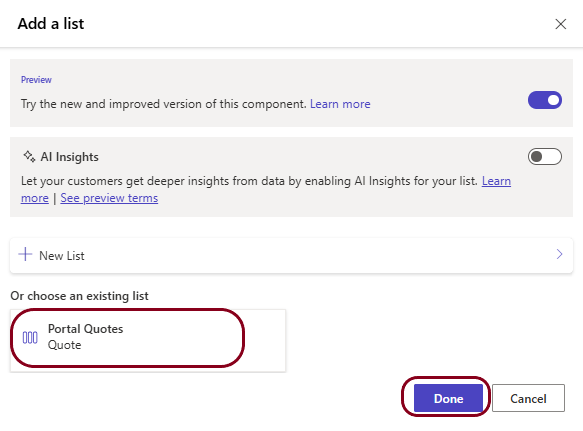Click the Preview label text
The image size is (583, 431).
(36, 80)
